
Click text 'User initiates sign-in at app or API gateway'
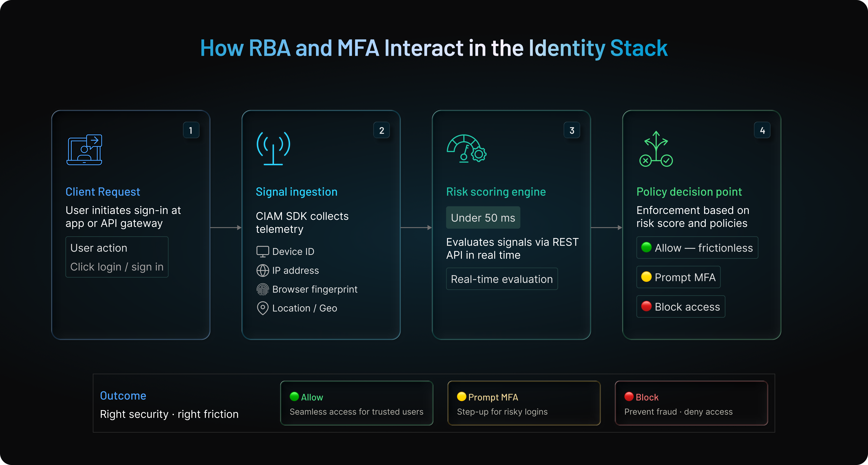pos(123,217)
